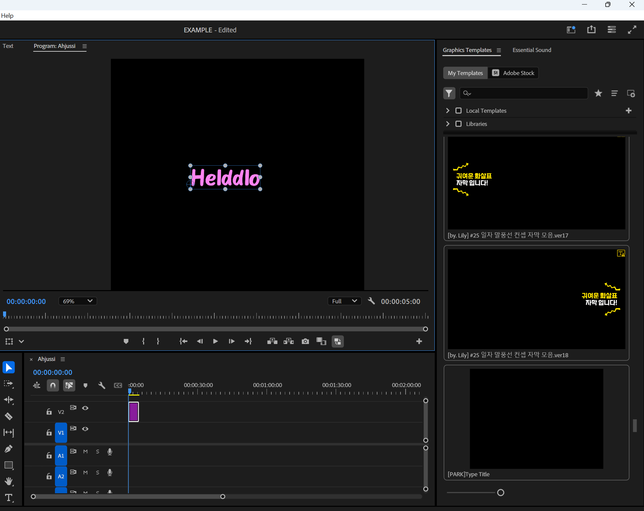Click the Share export icon at the top right

click(x=591, y=30)
